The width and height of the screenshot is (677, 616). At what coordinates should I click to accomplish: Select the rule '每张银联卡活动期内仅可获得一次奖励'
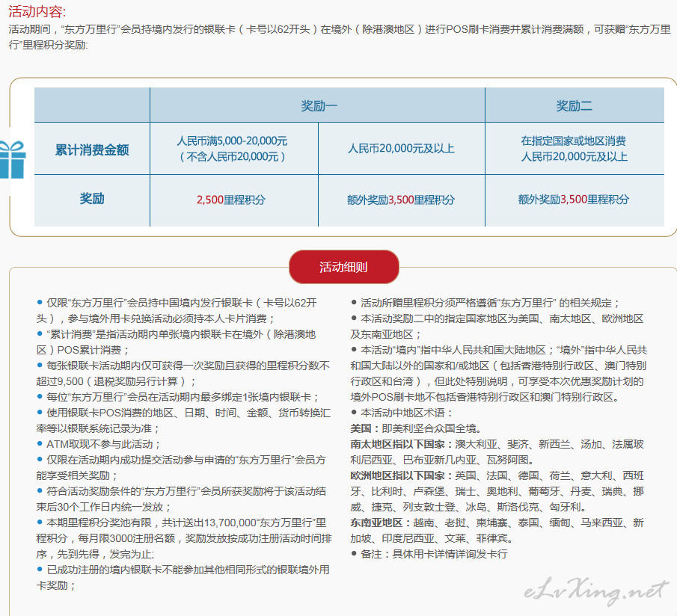(183, 366)
